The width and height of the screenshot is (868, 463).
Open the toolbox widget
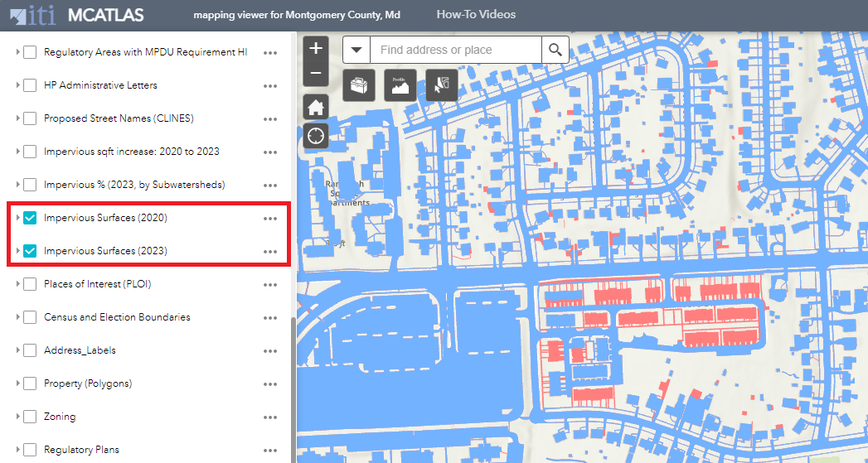(359, 84)
